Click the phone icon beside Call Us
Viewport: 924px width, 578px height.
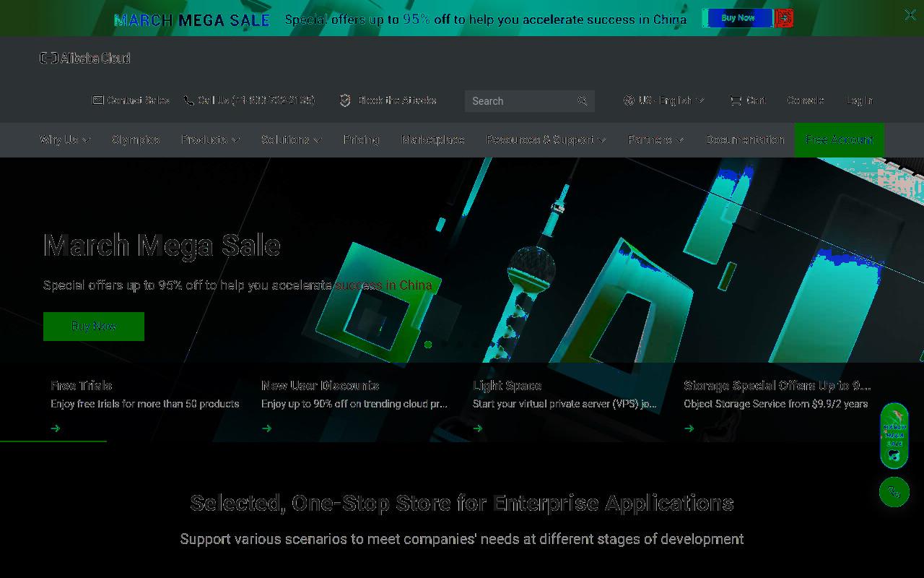pyautogui.click(x=188, y=100)
